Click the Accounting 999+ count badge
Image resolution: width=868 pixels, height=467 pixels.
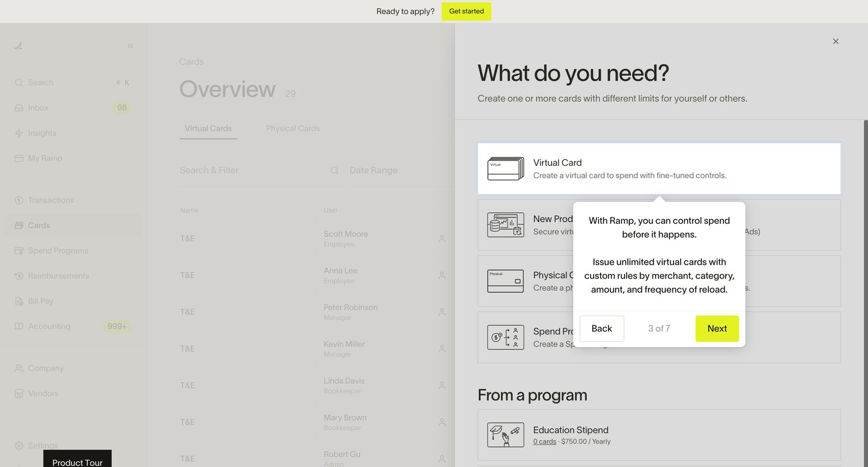pyautogui.click(x=117, y=326)
